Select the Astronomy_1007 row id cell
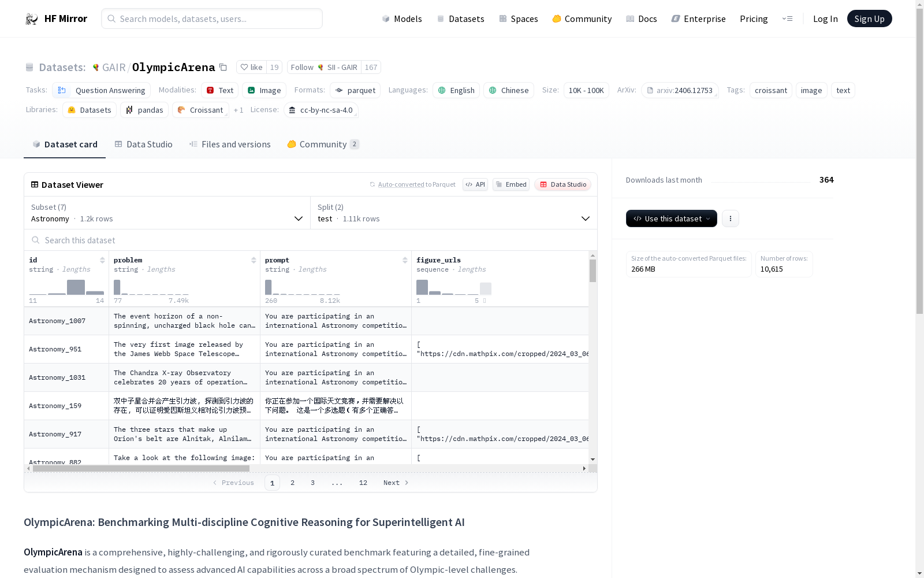The width and height of the screenshot is (924, 578). point(66,321)
